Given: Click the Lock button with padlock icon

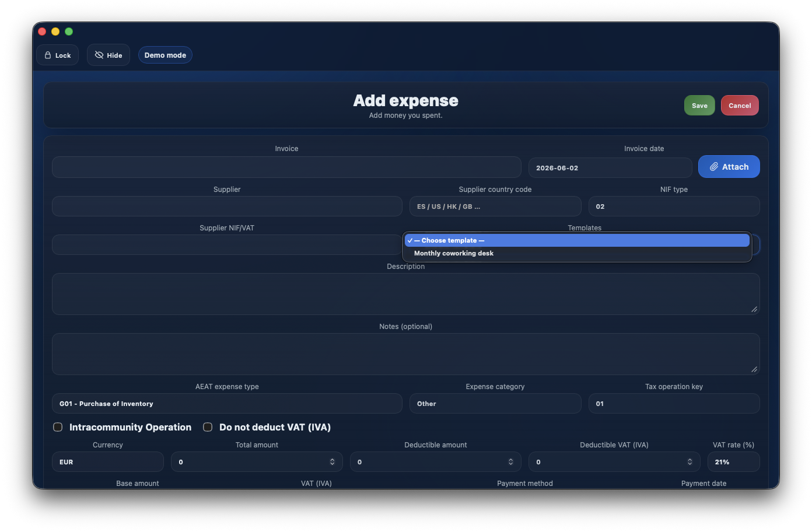Looking at the screenshot, I should [x=58, y=55].
